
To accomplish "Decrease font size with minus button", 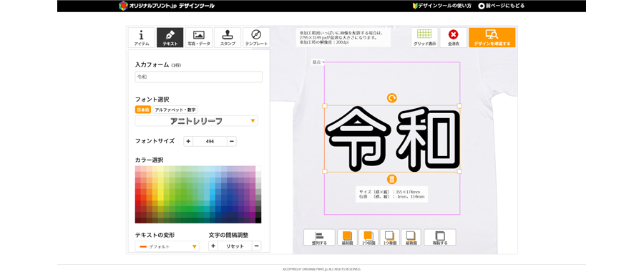I will point(232,142).
